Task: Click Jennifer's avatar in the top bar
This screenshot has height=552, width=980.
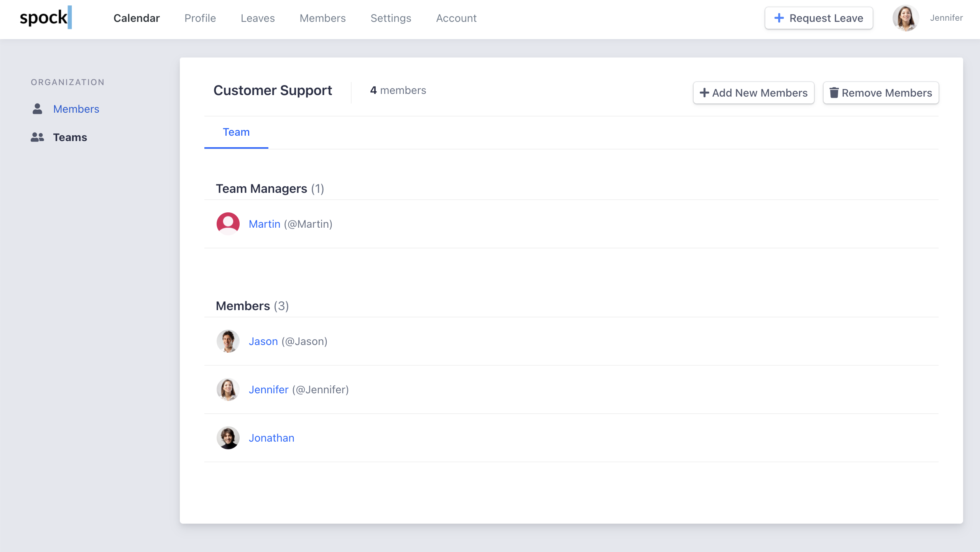Action: [x=906, y=18]
